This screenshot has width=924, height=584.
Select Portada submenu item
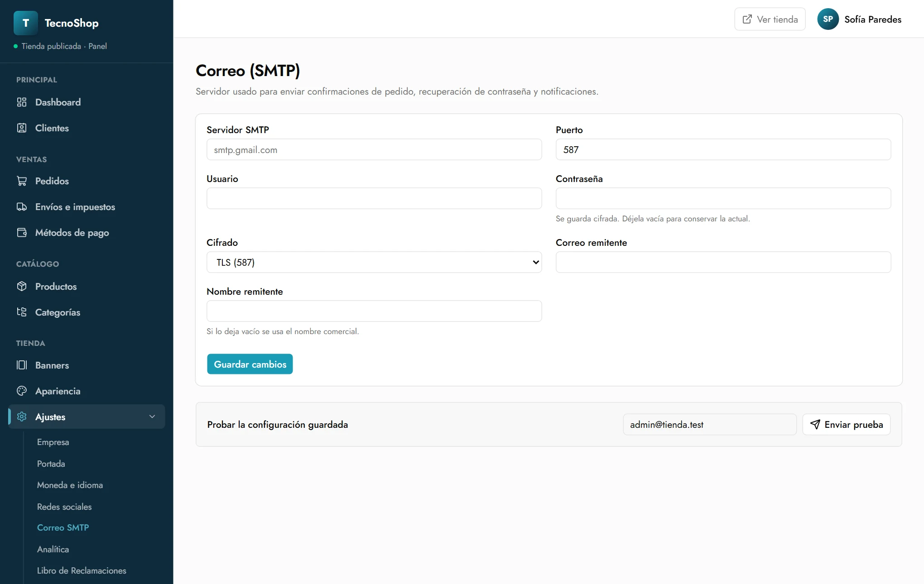point(51,464)
